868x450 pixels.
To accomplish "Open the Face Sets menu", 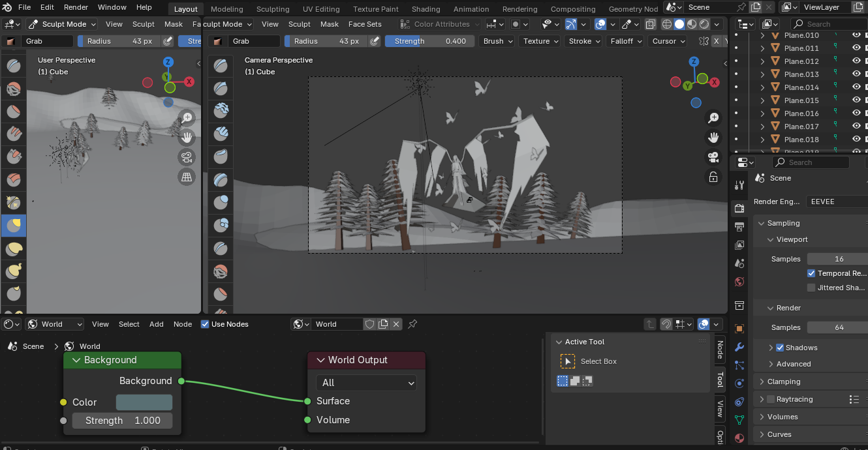I will tap(365, 24).
